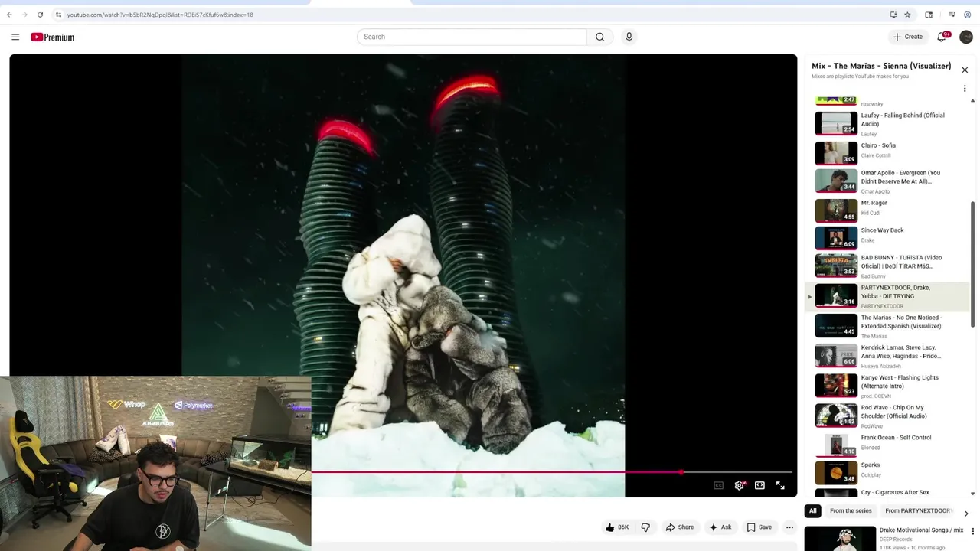Image resolution: width=980 pixels, height=551 pixels.
Task: Open the video player settings gear
Action: tap(739, 485)
